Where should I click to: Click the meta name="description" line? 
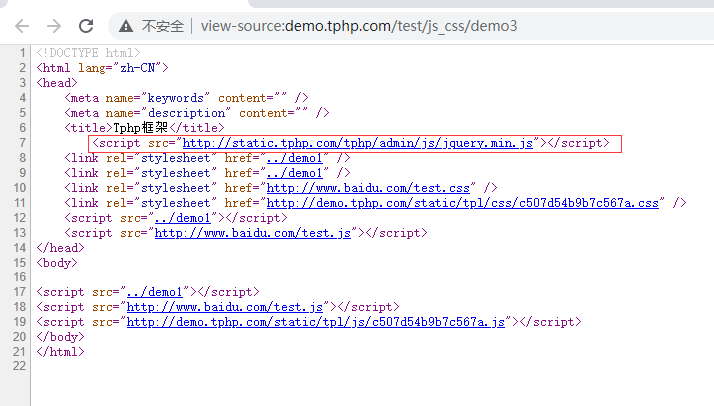pos(197,113)
